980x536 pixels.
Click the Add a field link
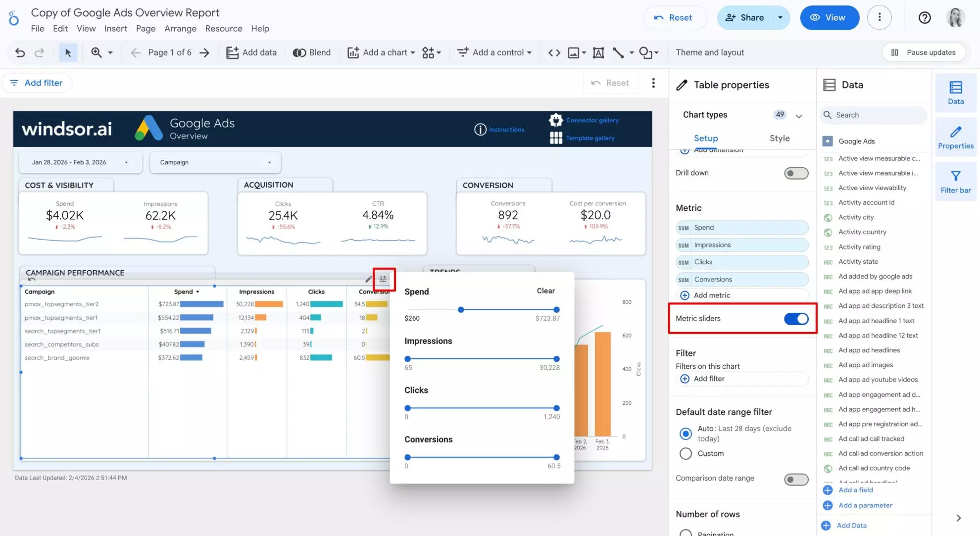855,489
